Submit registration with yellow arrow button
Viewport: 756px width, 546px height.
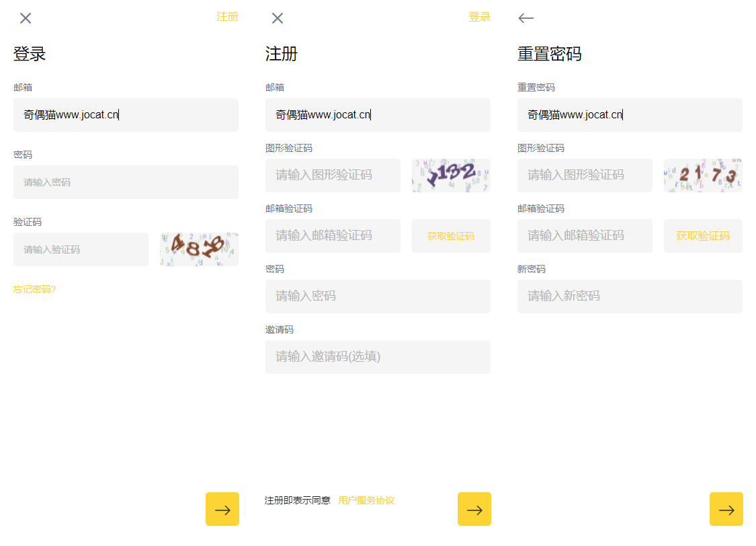pyautogui.click(x=474, y=509)
